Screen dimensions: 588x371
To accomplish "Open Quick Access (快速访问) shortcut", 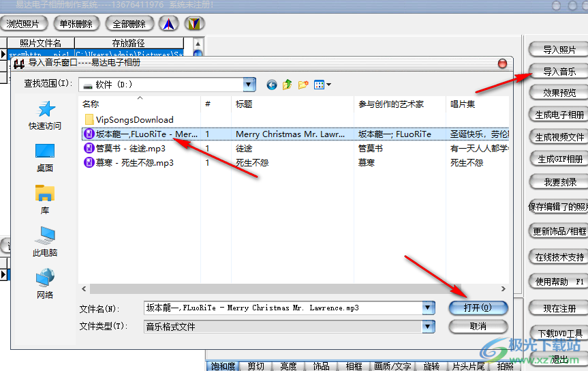I will [45, 116].
